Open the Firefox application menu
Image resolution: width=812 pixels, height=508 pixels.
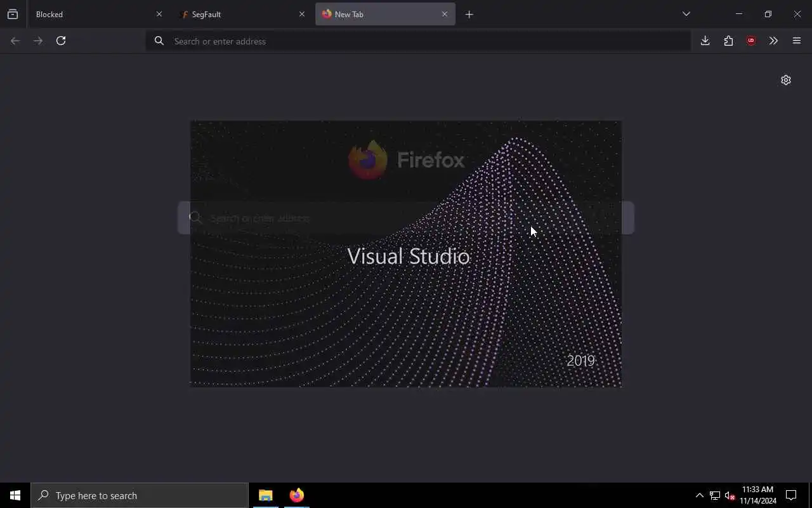[x=797, y=41]
